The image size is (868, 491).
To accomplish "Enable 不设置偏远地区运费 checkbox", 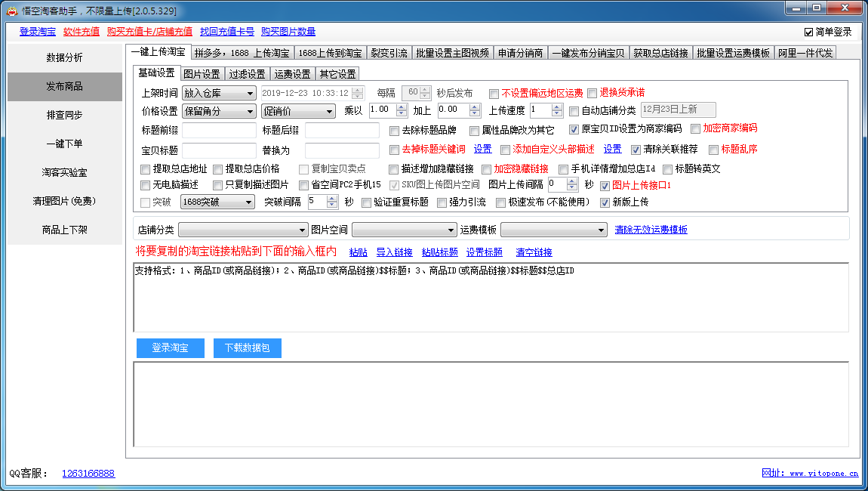I will (494, 94).
